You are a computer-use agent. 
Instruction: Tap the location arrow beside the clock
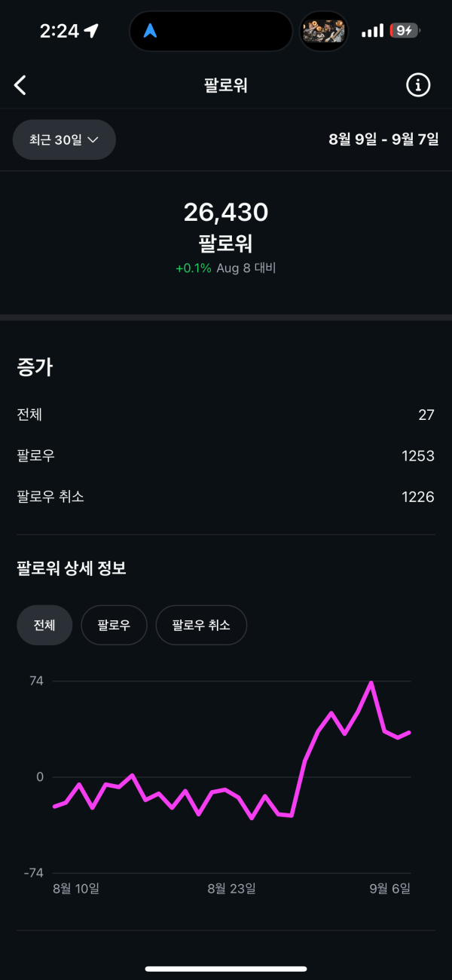click(x=91, y=31)
